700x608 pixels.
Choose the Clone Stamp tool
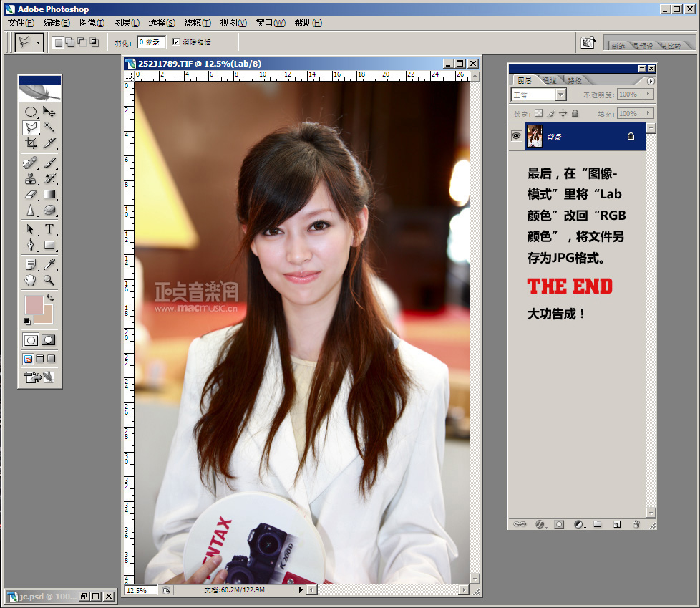click(31, 179)
